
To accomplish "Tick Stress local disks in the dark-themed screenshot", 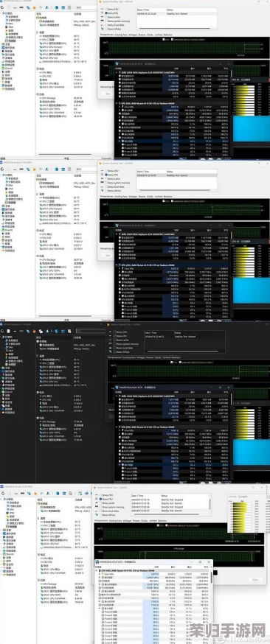I will 114,348.
